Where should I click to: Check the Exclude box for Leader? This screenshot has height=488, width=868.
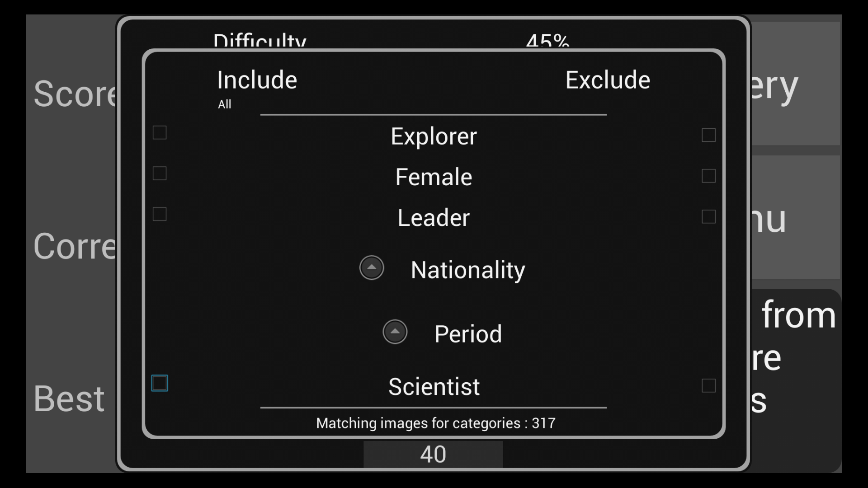[708, 217]
